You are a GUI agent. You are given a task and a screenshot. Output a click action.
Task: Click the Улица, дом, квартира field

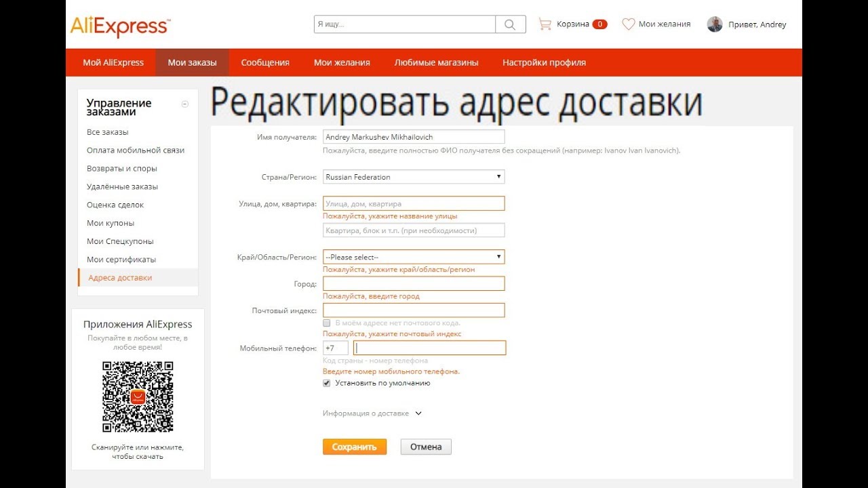414,203
